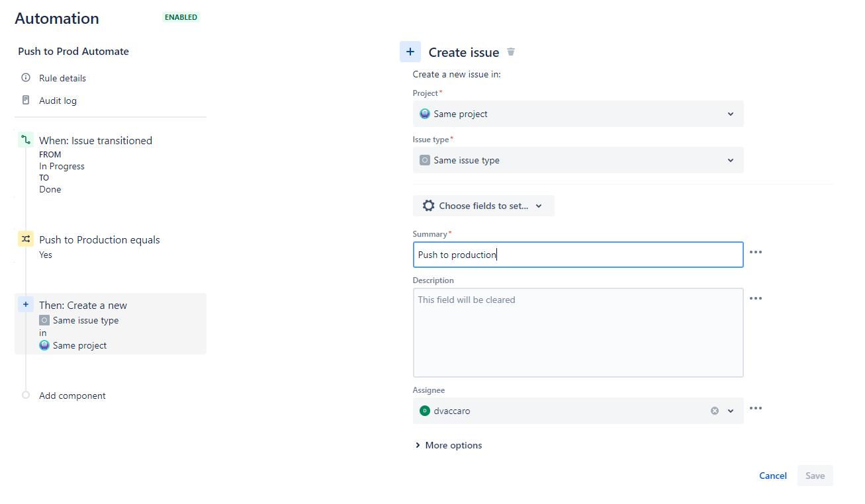This screenshot has width=865, height=504.
Task: Click the Rule details info icon
Action: [25, 77]
